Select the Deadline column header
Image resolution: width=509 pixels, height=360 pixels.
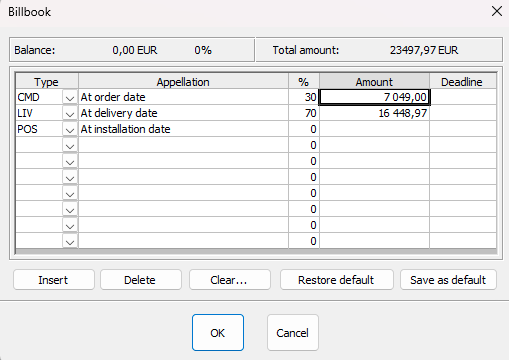(463, 82)
